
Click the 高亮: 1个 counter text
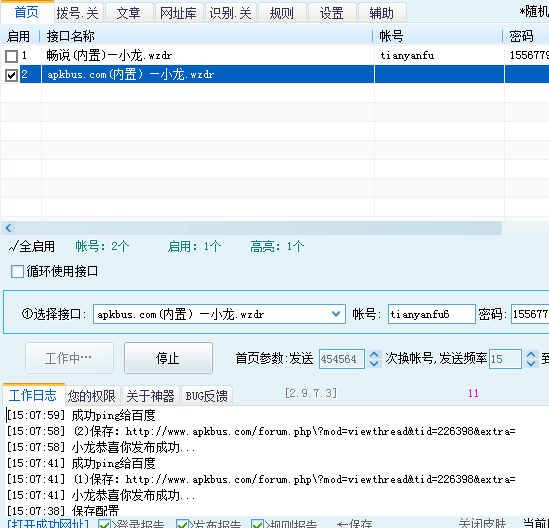pos(277,246)
